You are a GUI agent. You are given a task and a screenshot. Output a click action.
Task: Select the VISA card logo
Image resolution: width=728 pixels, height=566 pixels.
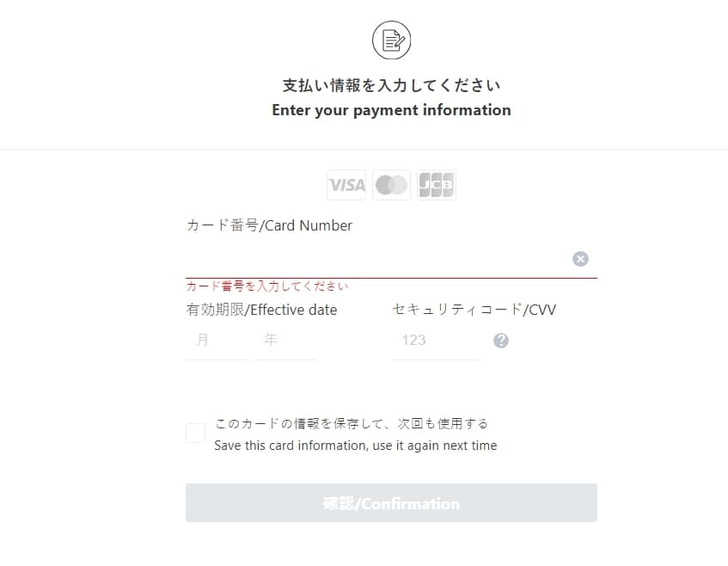coord(346,185)
